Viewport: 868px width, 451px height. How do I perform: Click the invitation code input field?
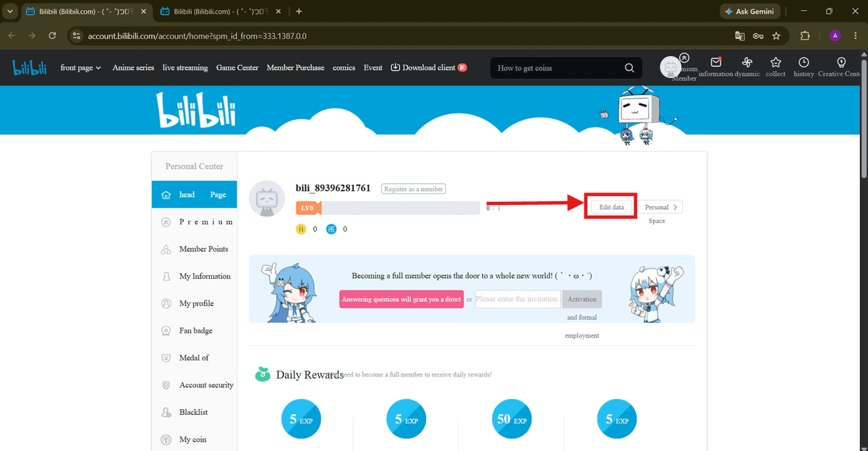click(518, 299)
